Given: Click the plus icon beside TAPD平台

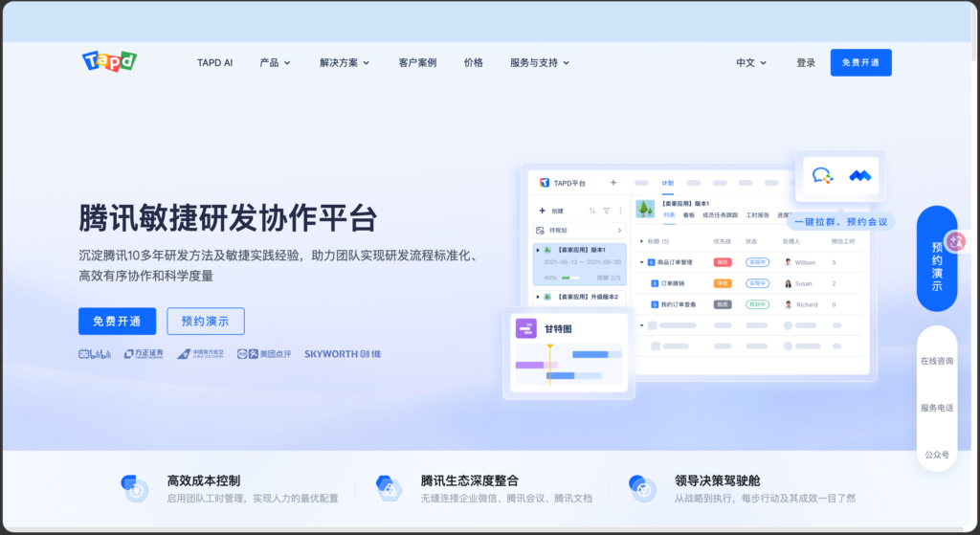Looking at the screenshot, I should tap(613, 183).
